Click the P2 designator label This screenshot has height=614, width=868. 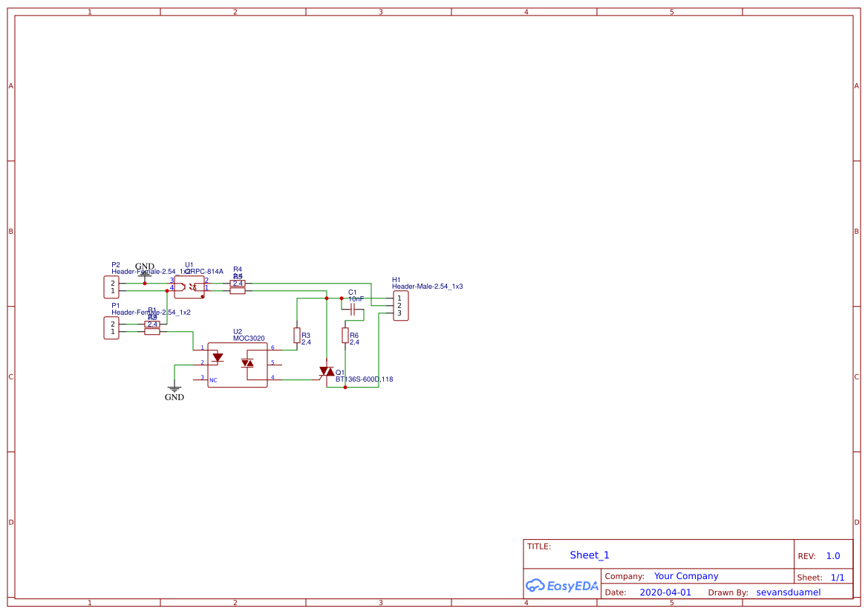coord(116,265)
